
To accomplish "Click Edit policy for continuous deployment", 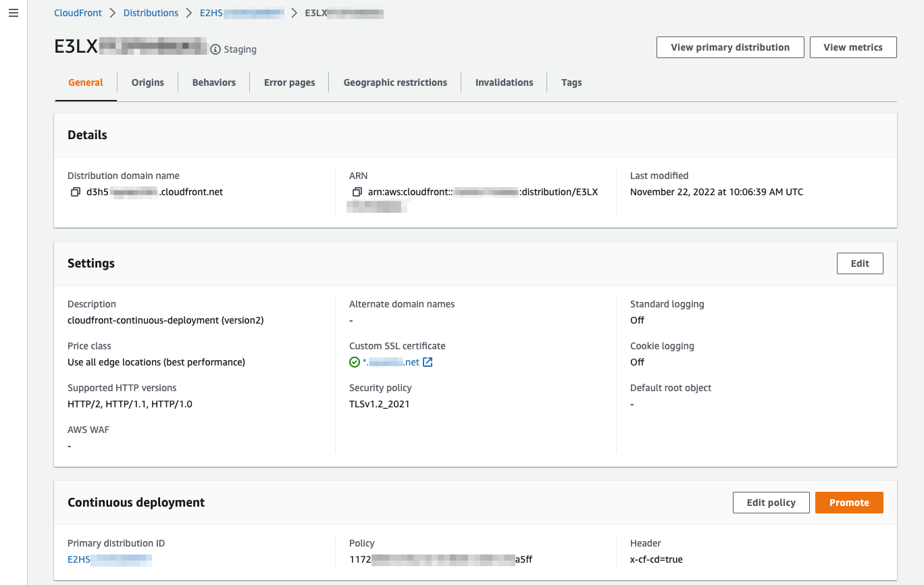I will click(x=771, y=502).
